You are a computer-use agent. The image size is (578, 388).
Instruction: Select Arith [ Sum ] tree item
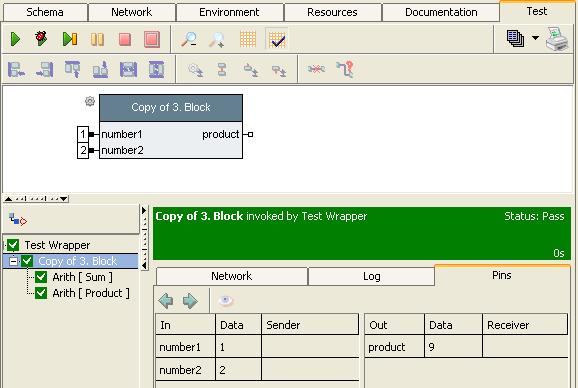[83, 277]
